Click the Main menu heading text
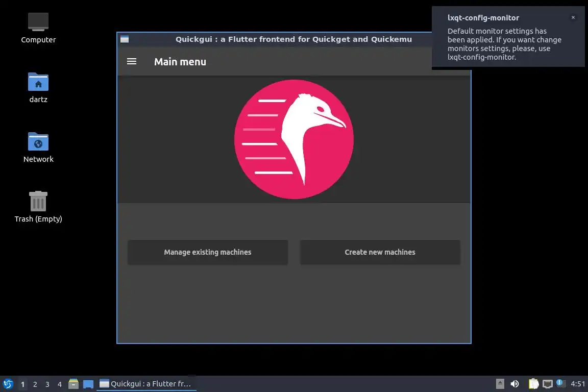The image size is (588, 392). click(180, 62)
